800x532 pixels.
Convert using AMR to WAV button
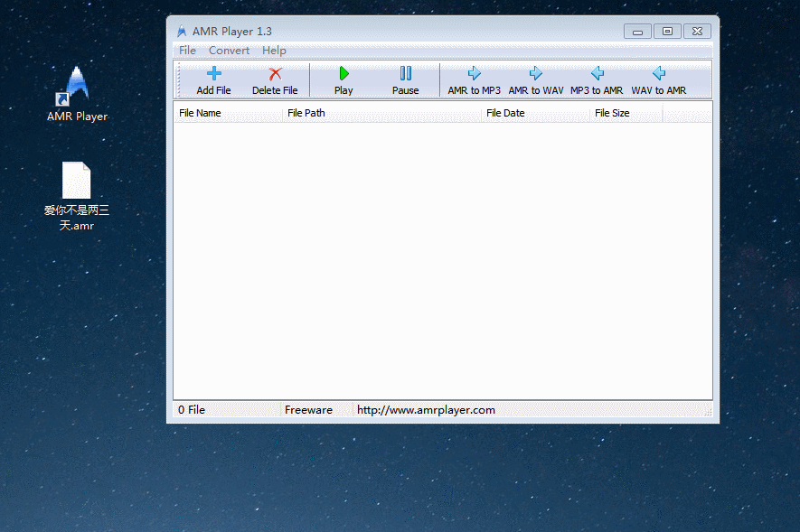point(536,80)
